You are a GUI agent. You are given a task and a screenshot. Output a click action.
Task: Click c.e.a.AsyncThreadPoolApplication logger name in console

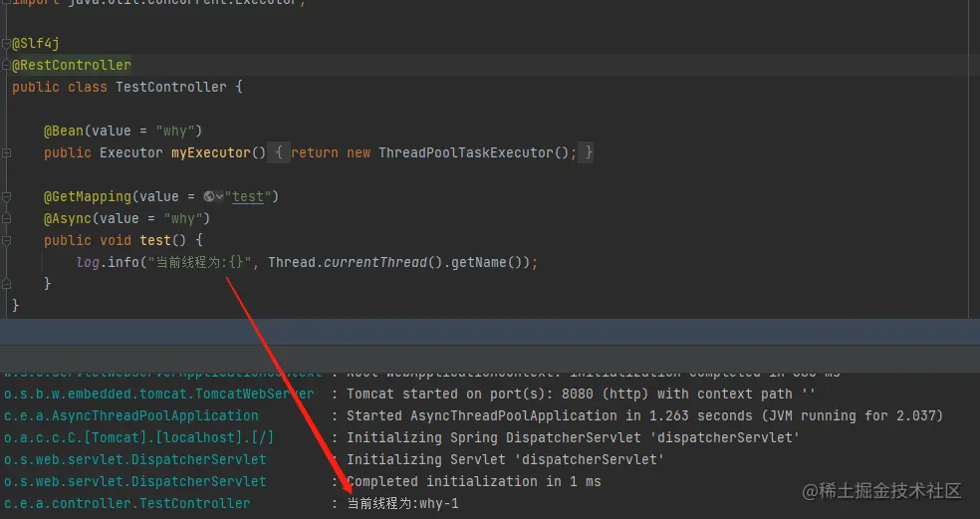[x=131, y=415]
